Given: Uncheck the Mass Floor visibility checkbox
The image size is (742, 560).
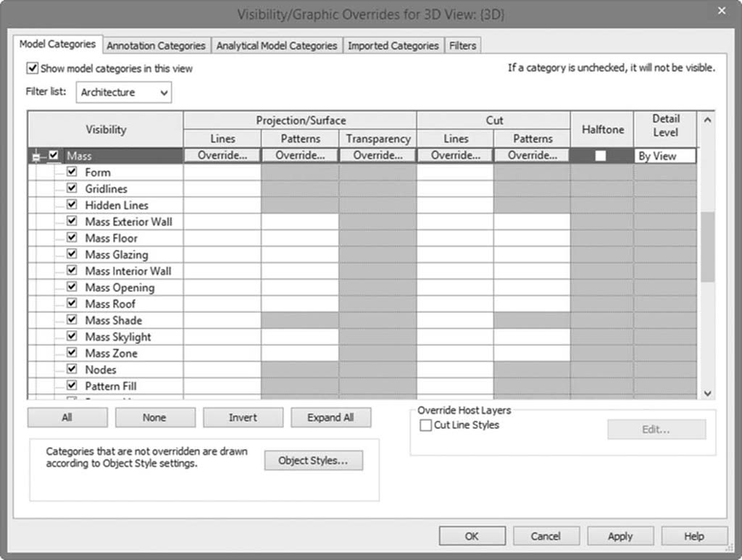Looking at the screenshot, I should (72, 238).
